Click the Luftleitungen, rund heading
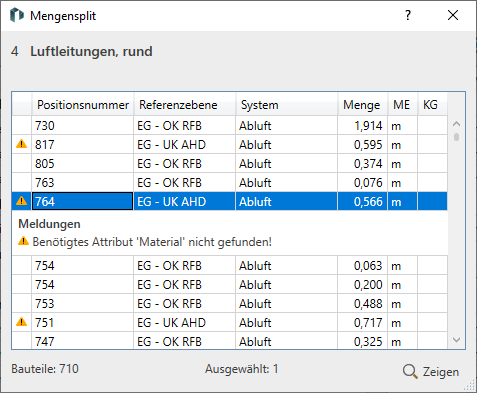The image size is (477, 393). pyautogui.click(x=91, y=52)
